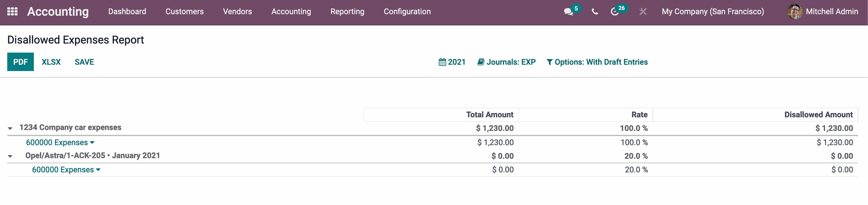Open the conversations chat icon
Viewport: 868px width, 205px height.
[x=569, y=12]
